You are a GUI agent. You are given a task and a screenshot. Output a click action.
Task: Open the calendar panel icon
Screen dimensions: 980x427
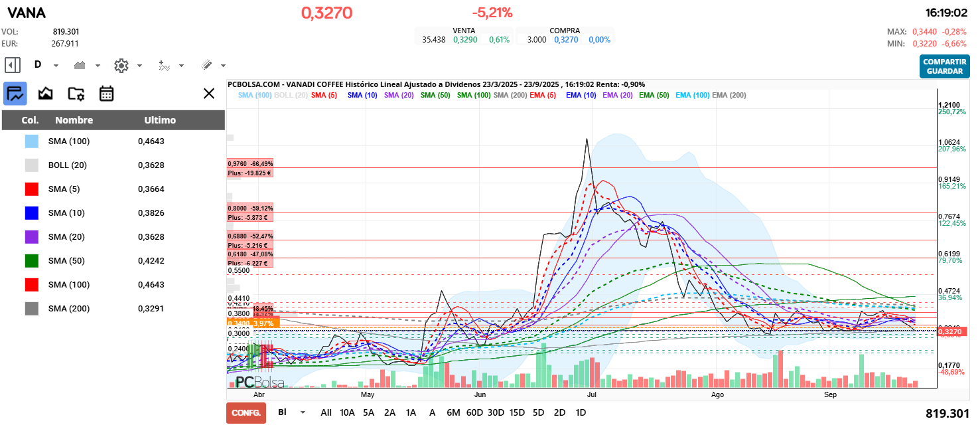[x=106, y=94]
